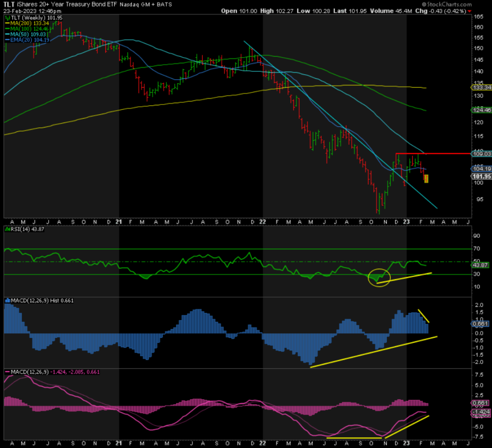492x448 pixels.
Task: Click the 90 label on the RSI axis
Action: (x=476, y=235)
